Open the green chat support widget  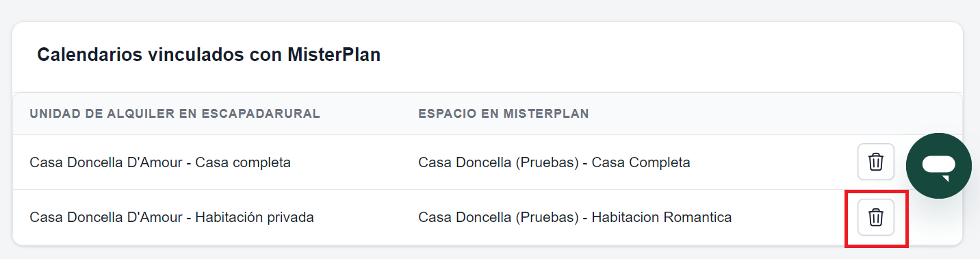[939, 166]
